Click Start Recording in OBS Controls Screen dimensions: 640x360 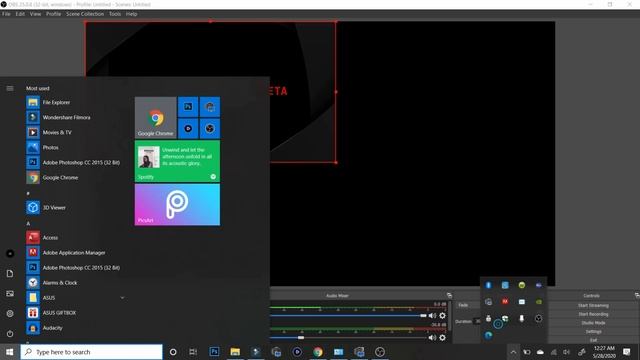pyautogui.click(x=593, y=314)
